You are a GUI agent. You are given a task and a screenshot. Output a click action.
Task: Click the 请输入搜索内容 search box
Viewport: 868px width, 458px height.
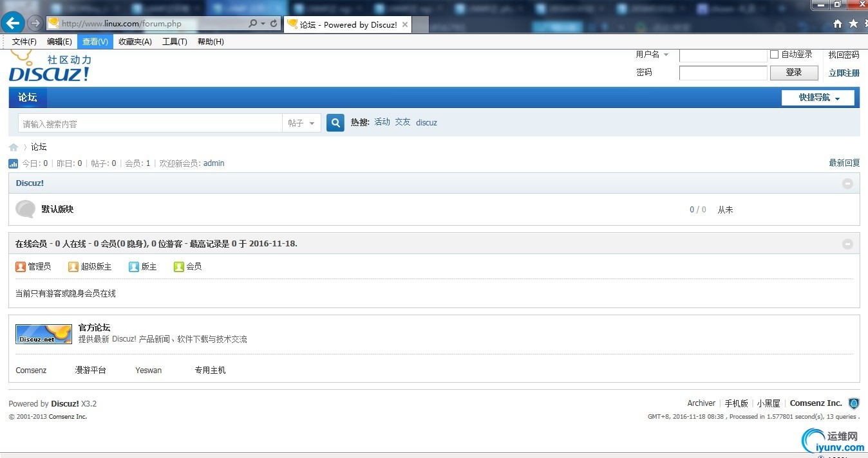pos(150,124)
